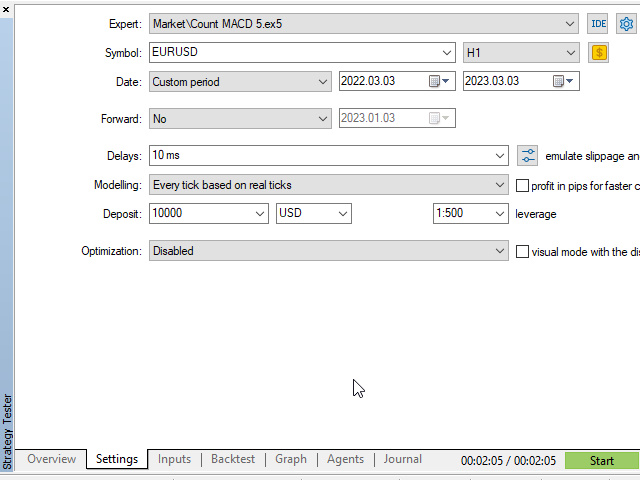The image size is (640, 480).
Task: Switch to the Agents tab
Action: (x=345, y=459)
